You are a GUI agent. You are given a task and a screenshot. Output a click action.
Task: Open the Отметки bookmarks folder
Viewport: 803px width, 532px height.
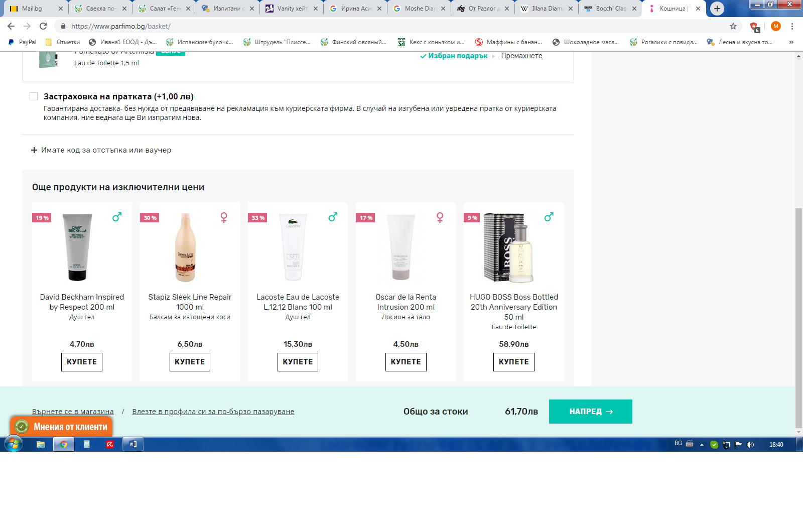(63, 42)
